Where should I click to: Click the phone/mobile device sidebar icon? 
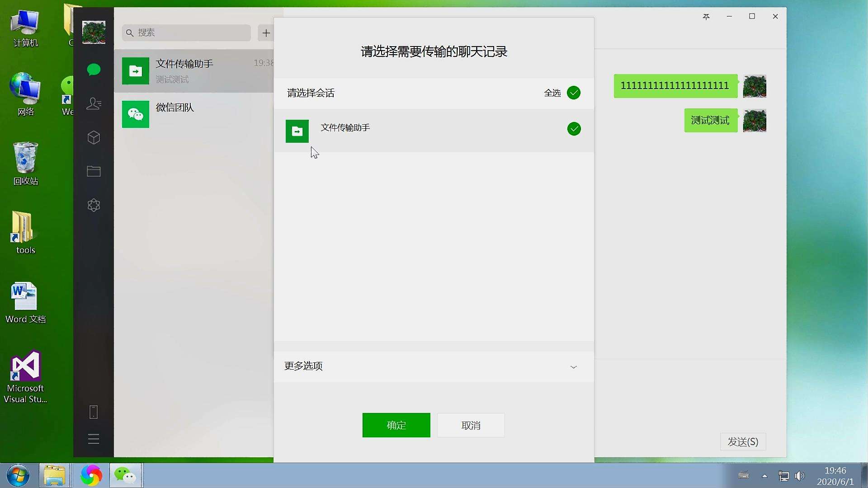click(x=93, y=412)
